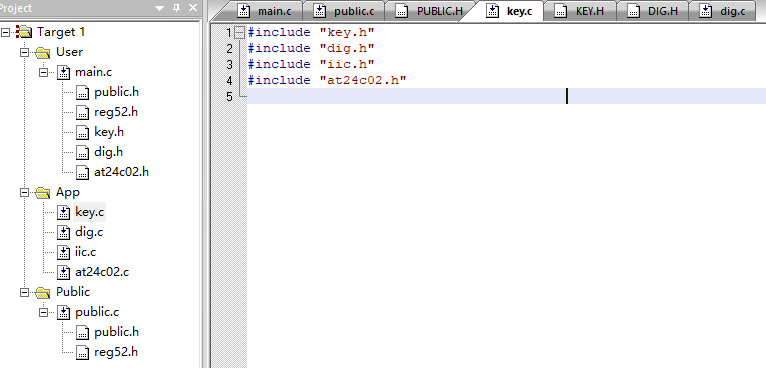Select at24c02.c in the App group
The height and width of the screenshot is (368, 766).
tap(102, 273)
